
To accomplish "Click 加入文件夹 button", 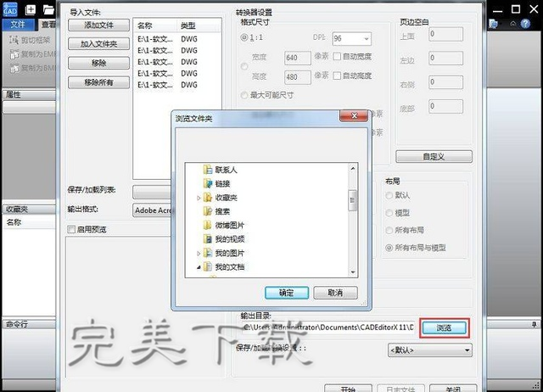I will pos(98,44).
